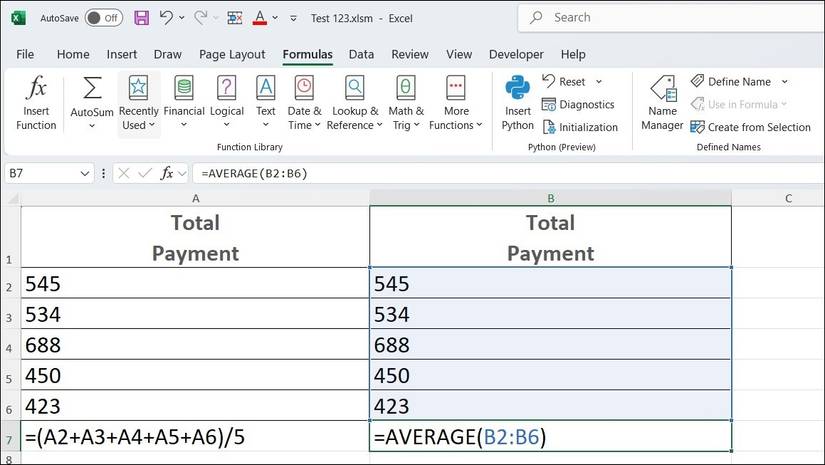This screenshot has width=825, height=465.
Task: Expand the Name Box dropdown arrow
Action: [x=84, y=173]
